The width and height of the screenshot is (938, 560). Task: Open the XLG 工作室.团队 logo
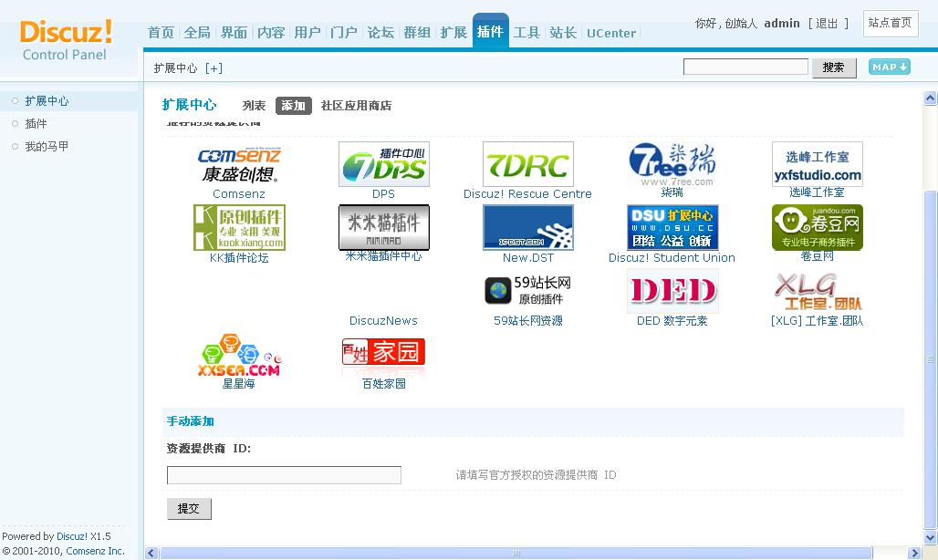(x=818, y=291)
